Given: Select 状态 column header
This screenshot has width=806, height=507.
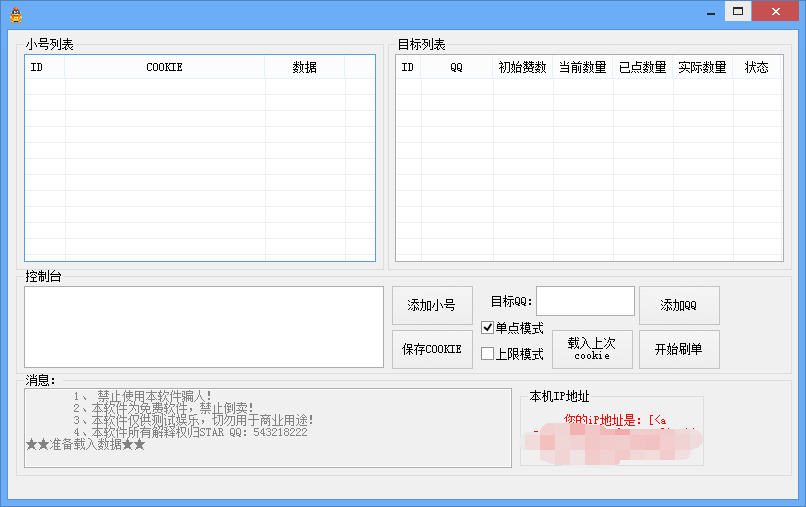Looking at the screenshot, I should pos(757,67).
